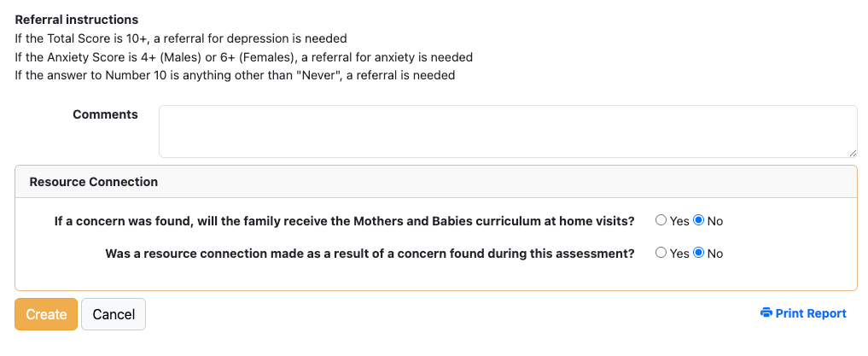This screenshot has width=868, height=356.
Task: Open the Print Report link
Action: (803, 313)
